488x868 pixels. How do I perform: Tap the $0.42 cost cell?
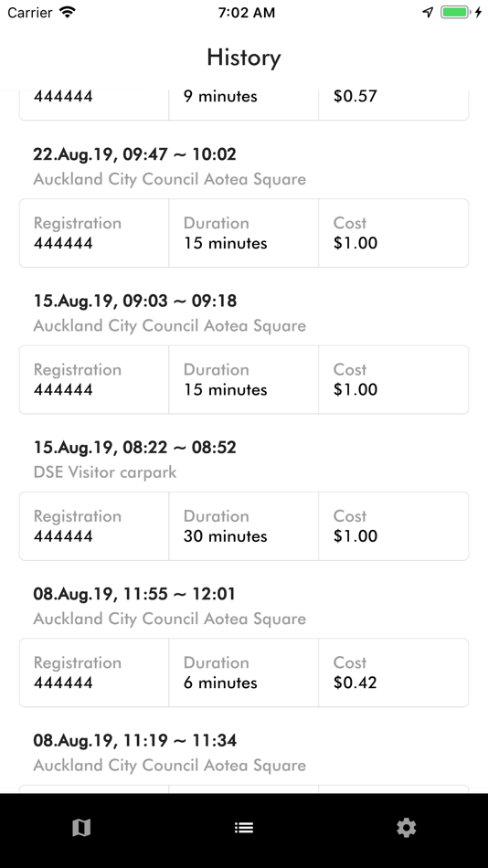pos(393,672)
